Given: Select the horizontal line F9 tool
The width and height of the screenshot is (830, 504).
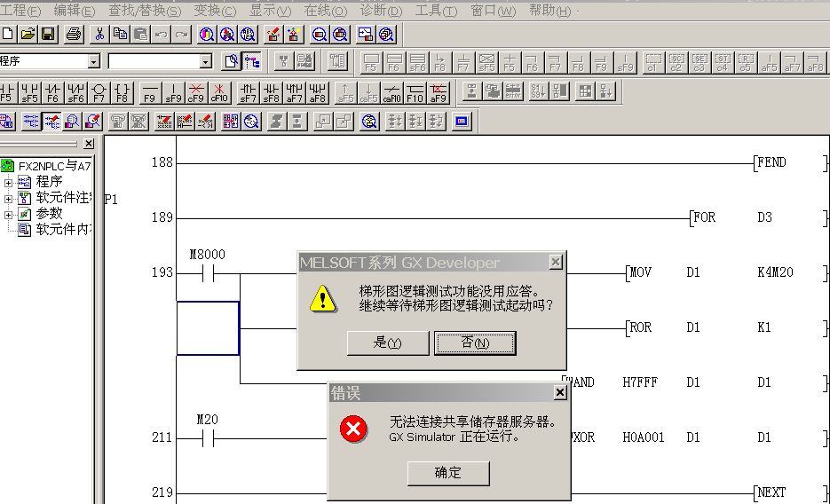Looking at the screenshot, I should (150, 92).
